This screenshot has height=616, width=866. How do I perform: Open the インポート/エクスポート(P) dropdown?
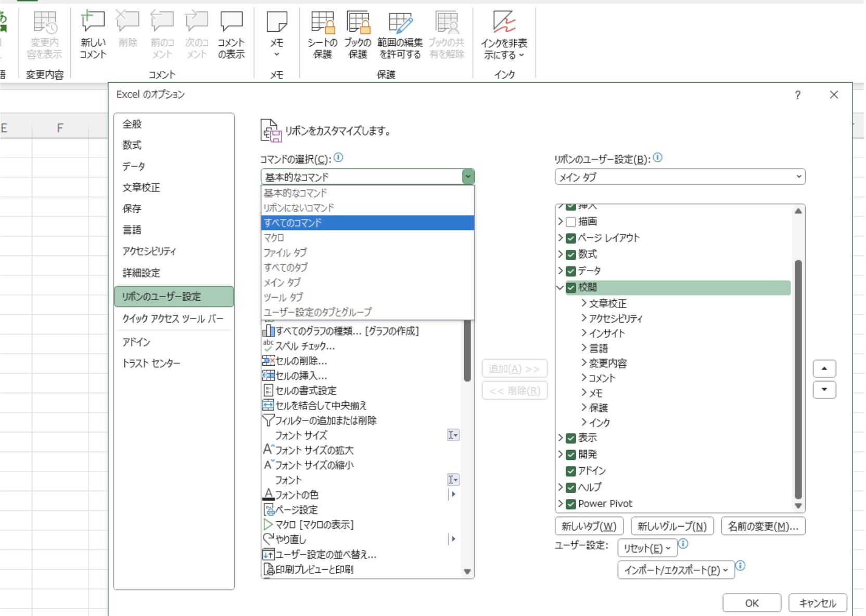coord(676,570)
